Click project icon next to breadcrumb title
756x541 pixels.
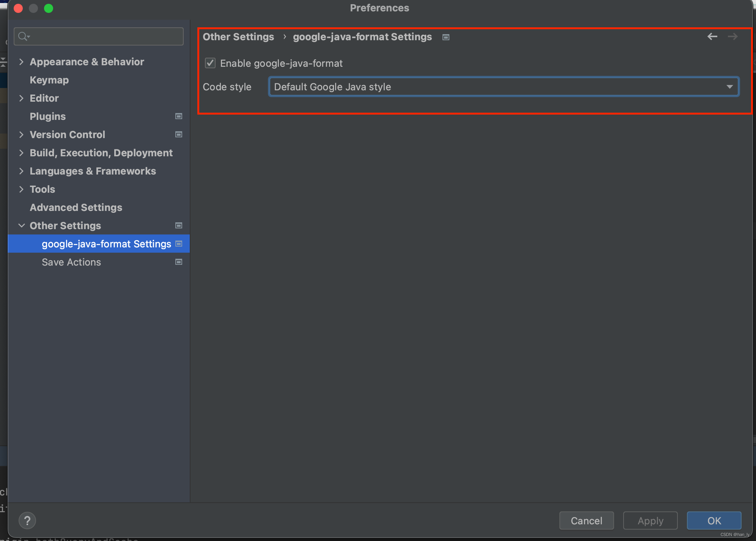click(446, 37)
